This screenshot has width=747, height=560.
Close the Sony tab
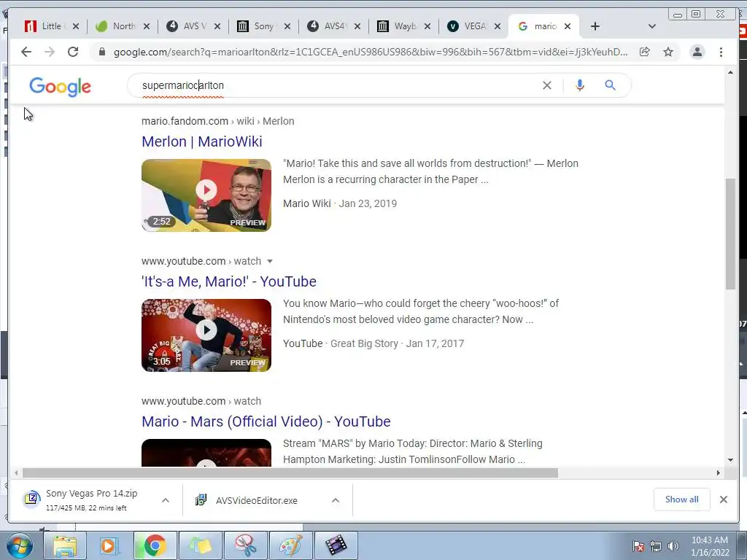point(287,27)
